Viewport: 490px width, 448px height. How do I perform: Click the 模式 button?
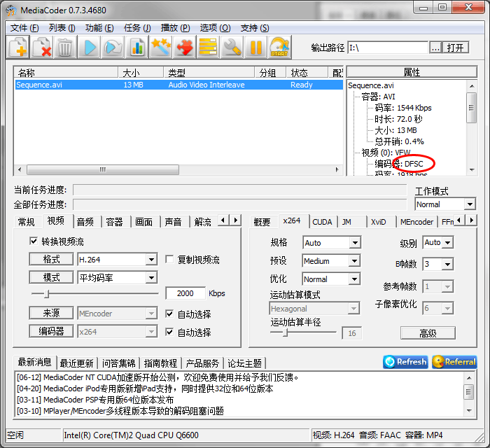[52, 277]
